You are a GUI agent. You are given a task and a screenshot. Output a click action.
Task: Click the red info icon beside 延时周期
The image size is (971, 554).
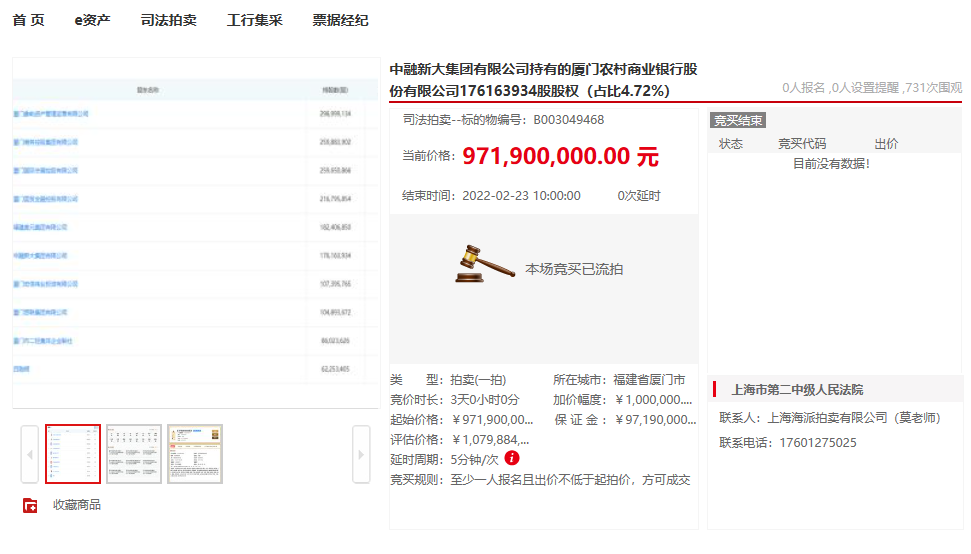click(x=512, y=458)
